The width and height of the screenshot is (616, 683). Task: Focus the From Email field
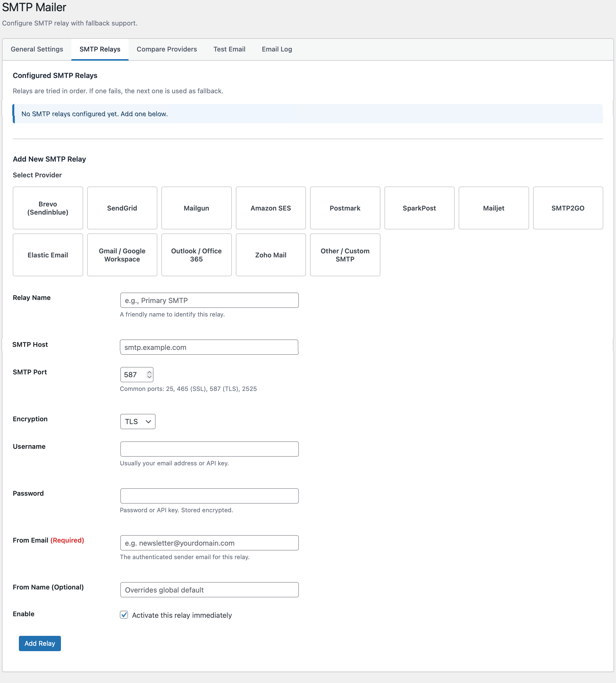point(209,543)
